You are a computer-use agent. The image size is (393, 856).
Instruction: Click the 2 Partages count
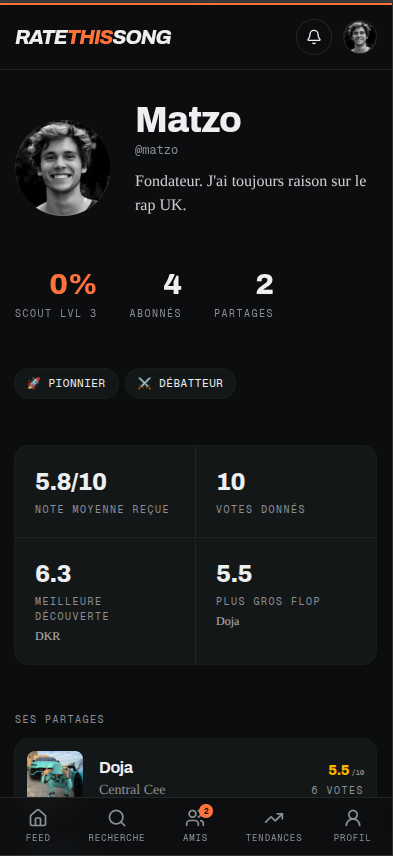243,295
